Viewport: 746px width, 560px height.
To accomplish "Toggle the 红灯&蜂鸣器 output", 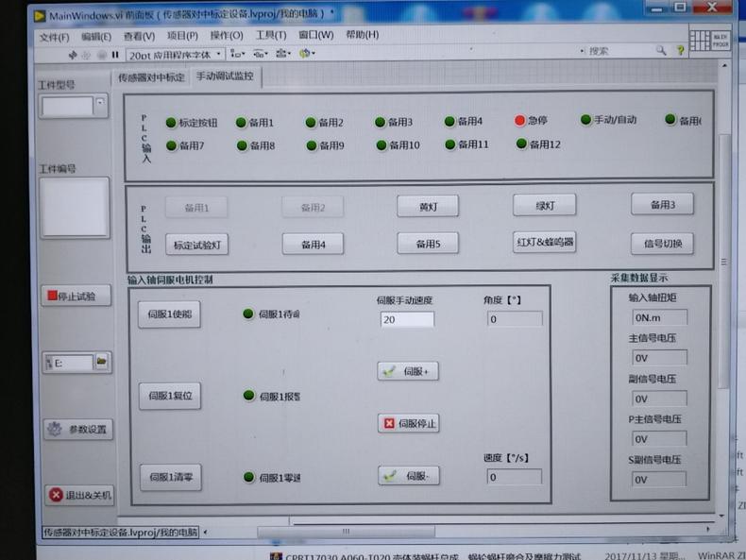I will click(544, 242).
